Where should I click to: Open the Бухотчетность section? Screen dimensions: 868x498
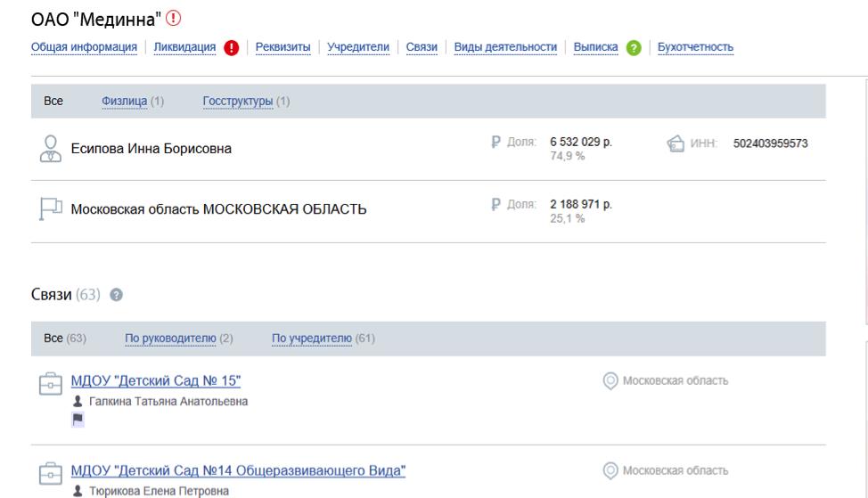coord(695,47)
